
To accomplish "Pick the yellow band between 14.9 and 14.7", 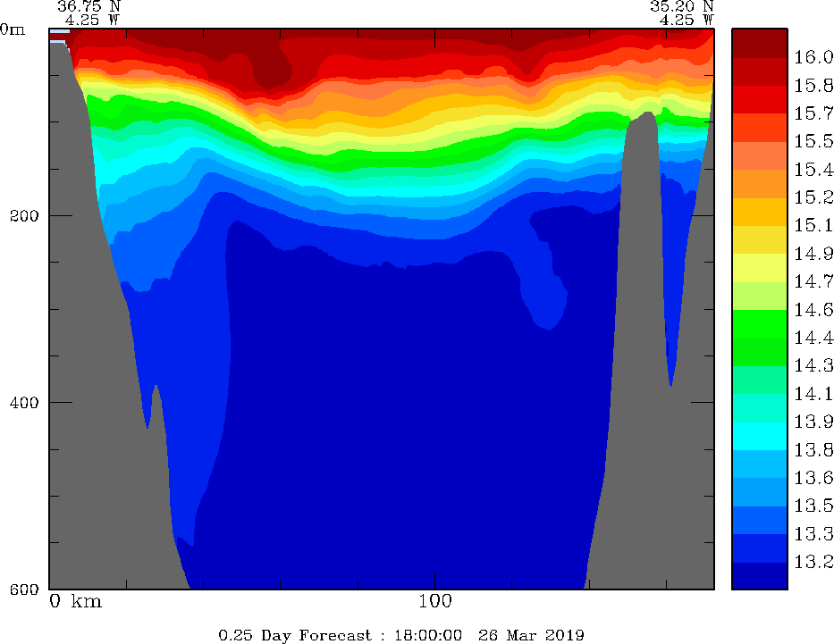I will [760, 268].
